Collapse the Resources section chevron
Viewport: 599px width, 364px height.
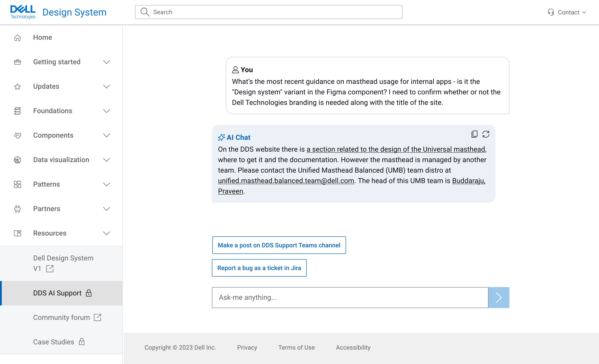point(106,233)
